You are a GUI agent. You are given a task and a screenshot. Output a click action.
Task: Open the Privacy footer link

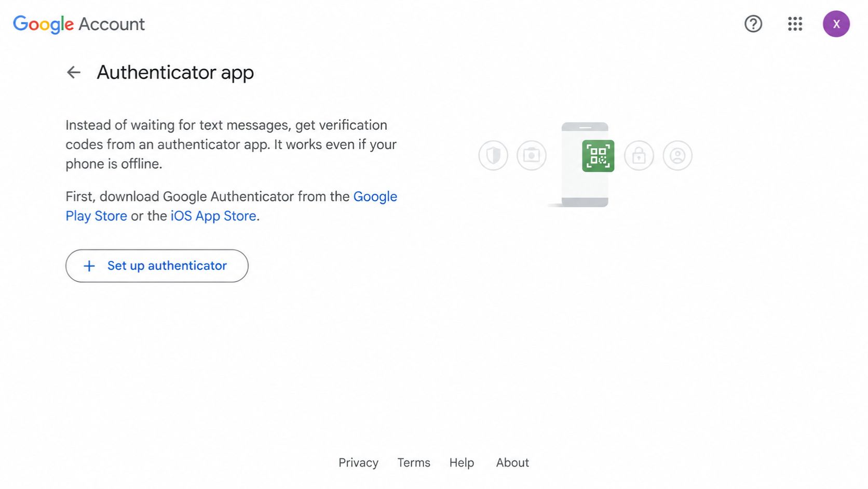click(x=358, y=462)
